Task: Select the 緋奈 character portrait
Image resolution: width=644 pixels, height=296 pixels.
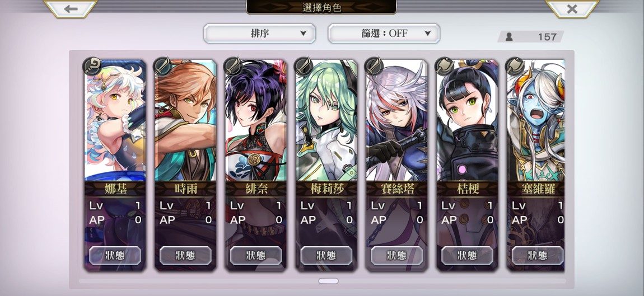Action: pos(256,120)
